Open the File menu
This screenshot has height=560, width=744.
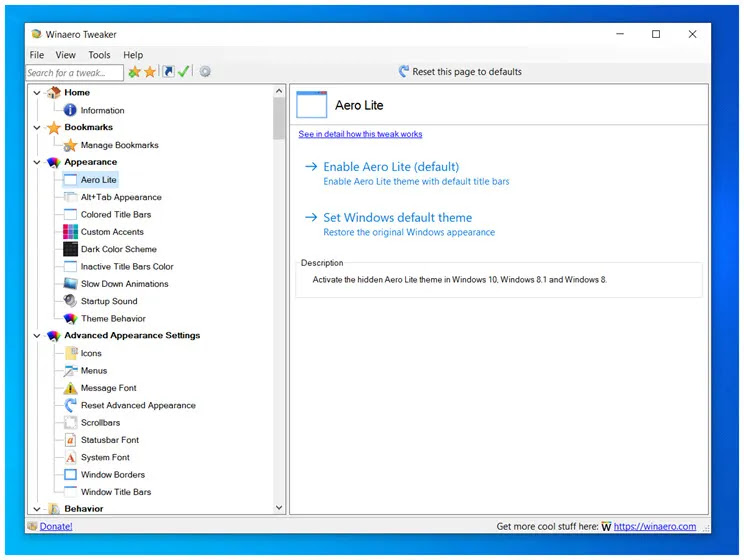click(x=37, y=55)
